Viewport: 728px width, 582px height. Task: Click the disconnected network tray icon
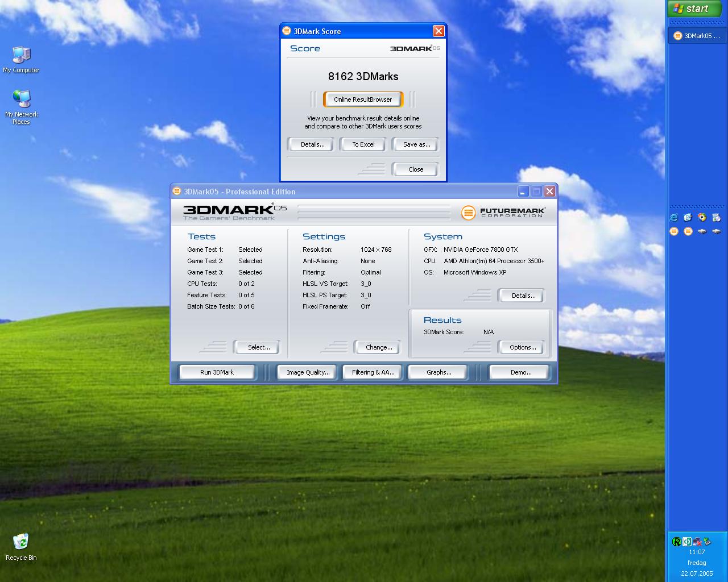(697, 542)
